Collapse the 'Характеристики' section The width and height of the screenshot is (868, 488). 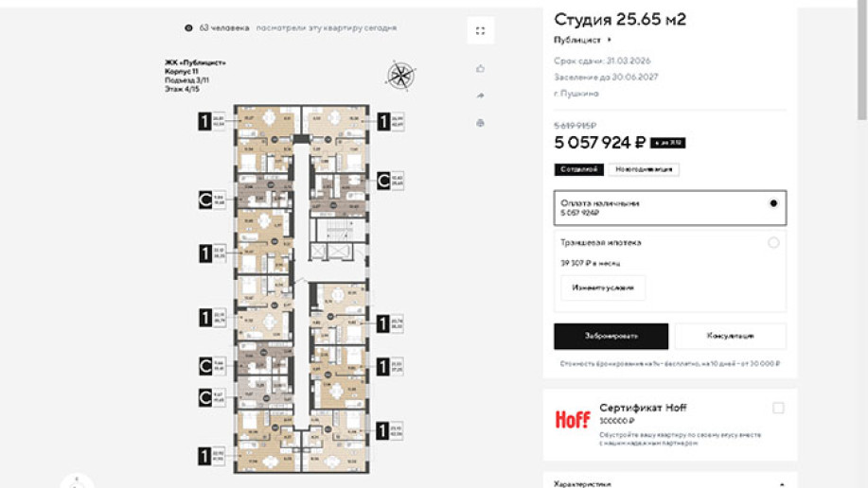782,482
